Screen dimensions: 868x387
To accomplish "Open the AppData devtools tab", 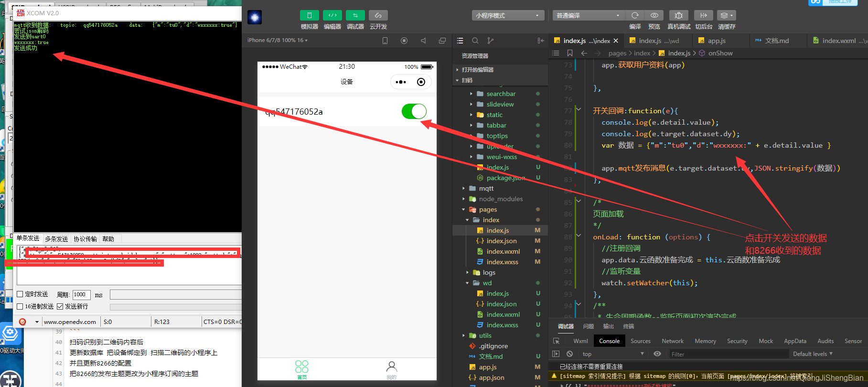I will tap(795, 341).
